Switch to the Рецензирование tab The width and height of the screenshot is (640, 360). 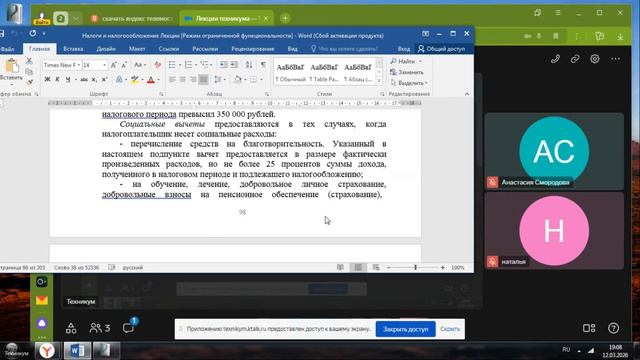253,49
